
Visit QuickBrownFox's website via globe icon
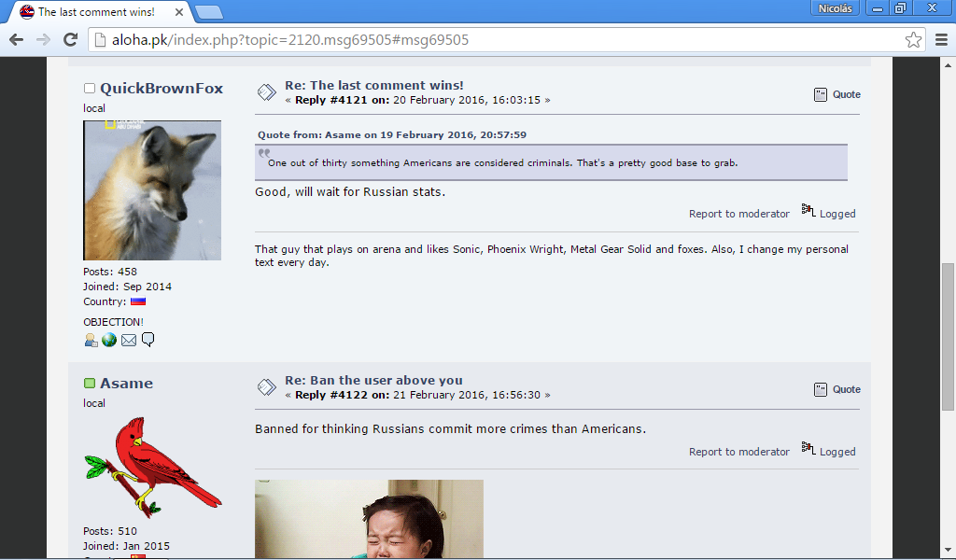point(109,340)
